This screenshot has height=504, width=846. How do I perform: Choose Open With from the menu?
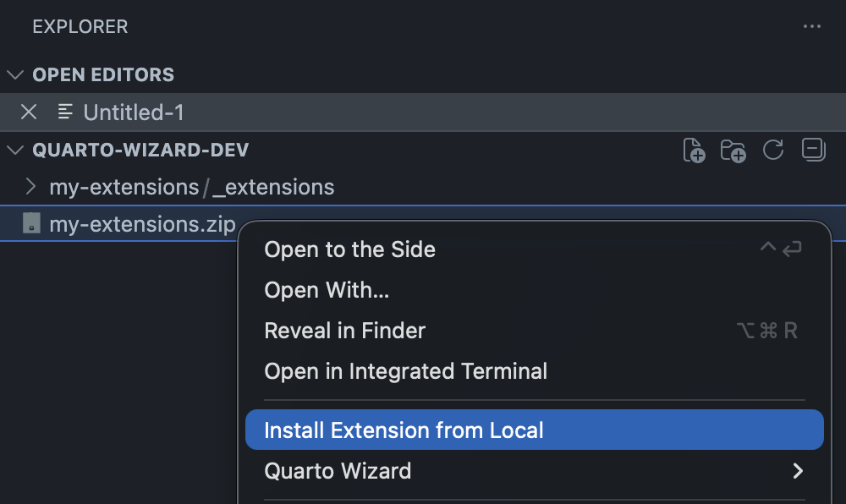[x=327, y=290]
